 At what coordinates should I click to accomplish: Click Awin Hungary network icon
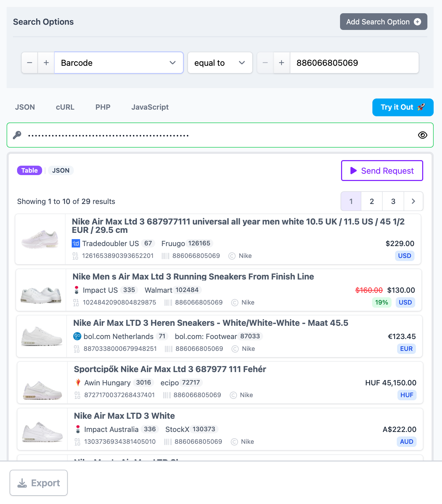point(78,383)
